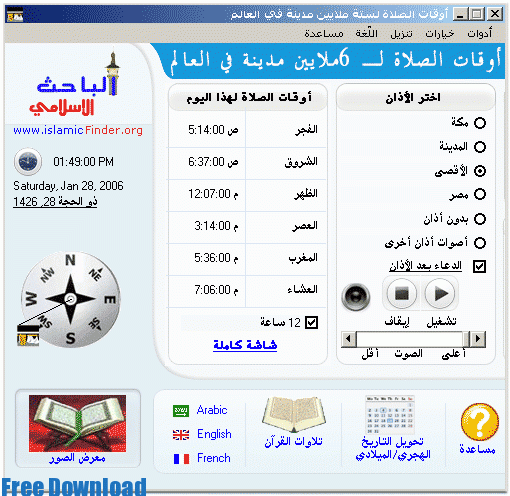Click the مساعدة label under help icon
Screen dimensions: 510x496
click(x=477, y=449)
